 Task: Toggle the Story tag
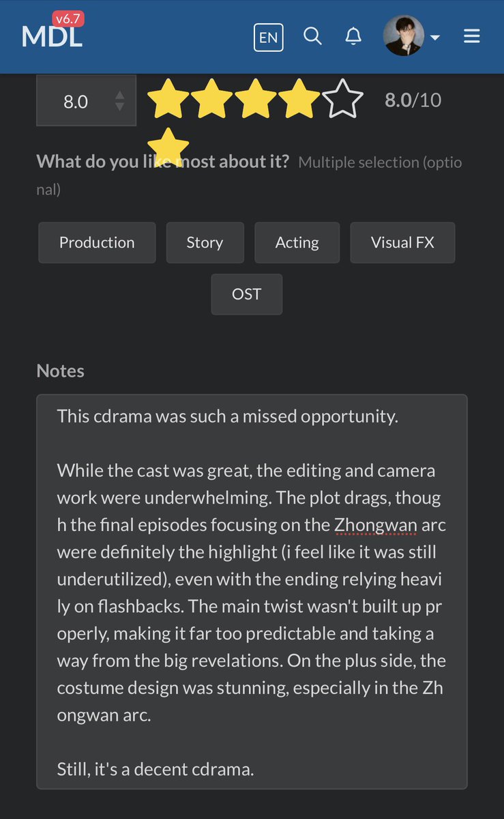coord(205,242)
